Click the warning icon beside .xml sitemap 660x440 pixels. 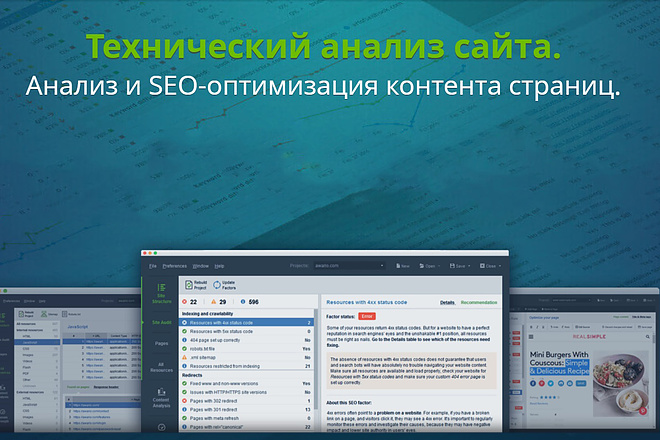coord(184,357)
